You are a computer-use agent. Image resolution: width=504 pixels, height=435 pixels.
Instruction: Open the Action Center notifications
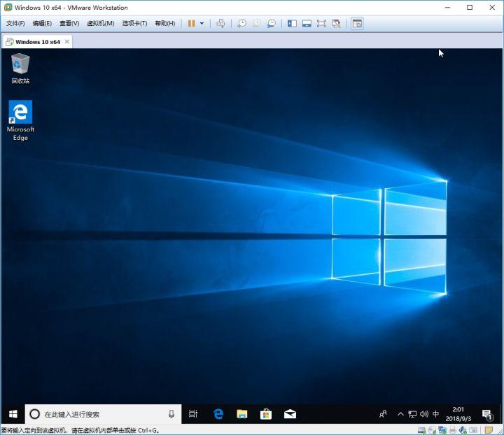click(x=487, y=415)
